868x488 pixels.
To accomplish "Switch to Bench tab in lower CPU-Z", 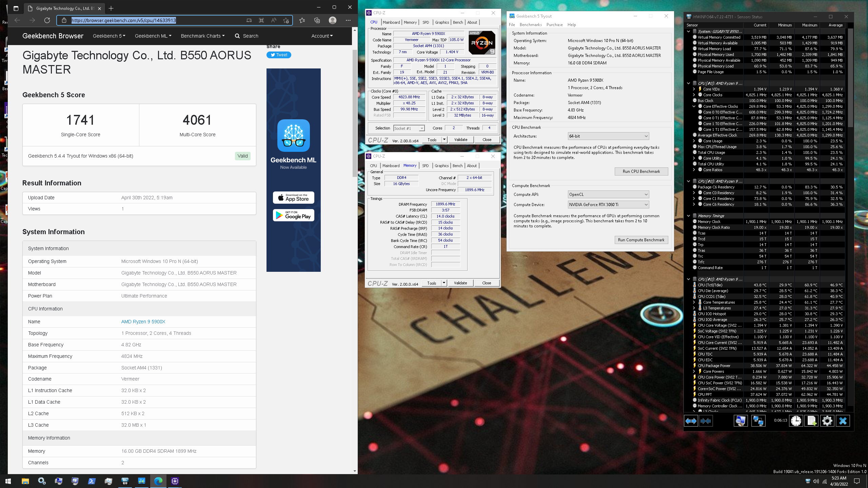I will click(457, 166).
